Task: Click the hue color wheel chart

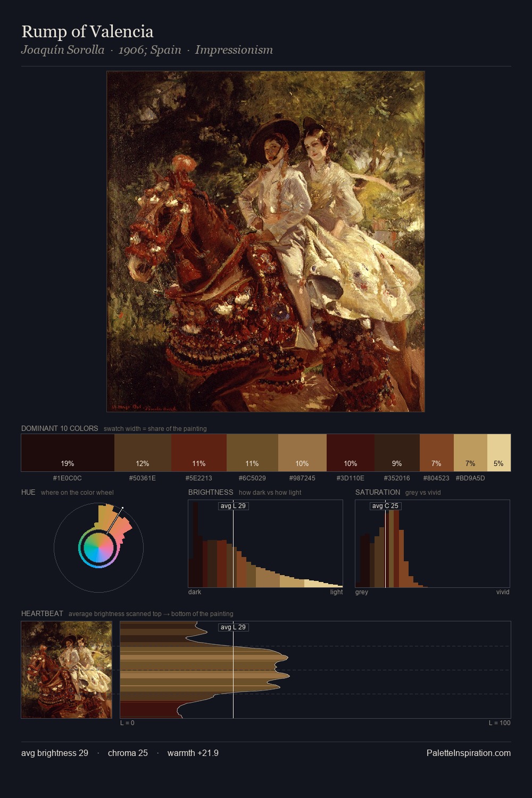Action: (x=98, y=547)
